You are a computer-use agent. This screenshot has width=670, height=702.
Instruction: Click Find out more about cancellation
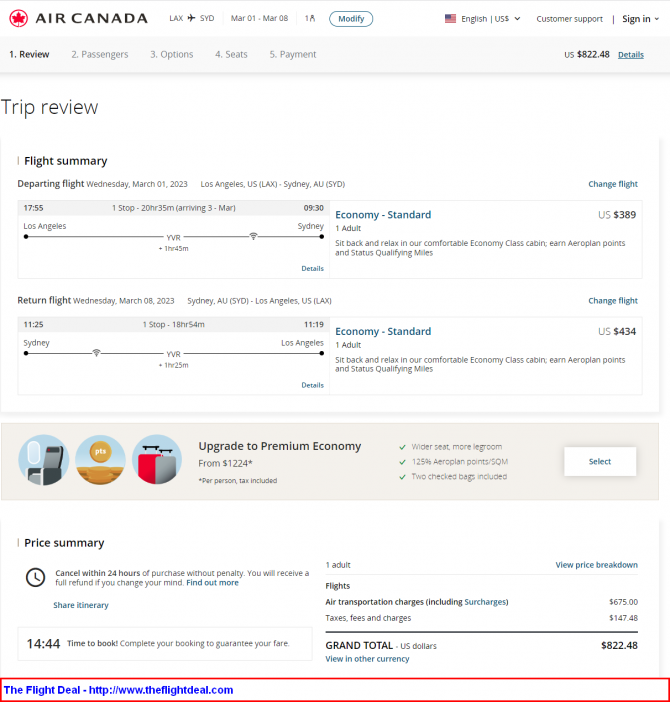(x=212, y=582)
